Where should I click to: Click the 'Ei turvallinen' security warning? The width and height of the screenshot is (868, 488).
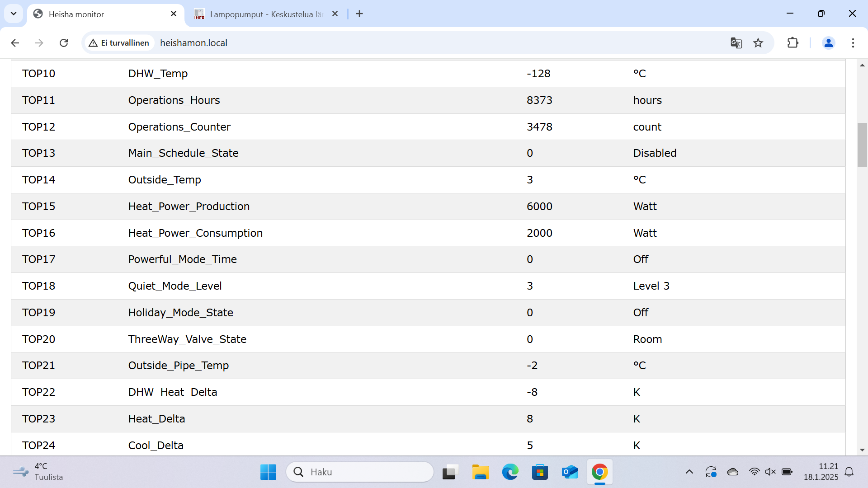click(x=119, y=43)
